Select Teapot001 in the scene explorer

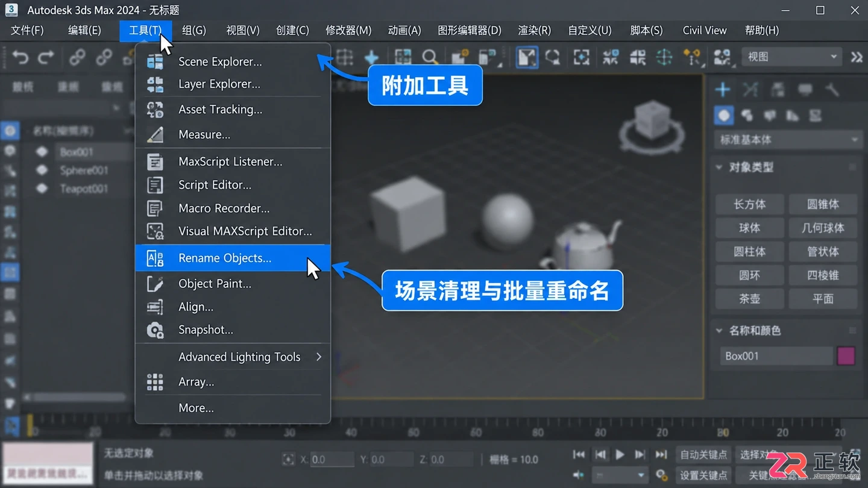(84, 189)
